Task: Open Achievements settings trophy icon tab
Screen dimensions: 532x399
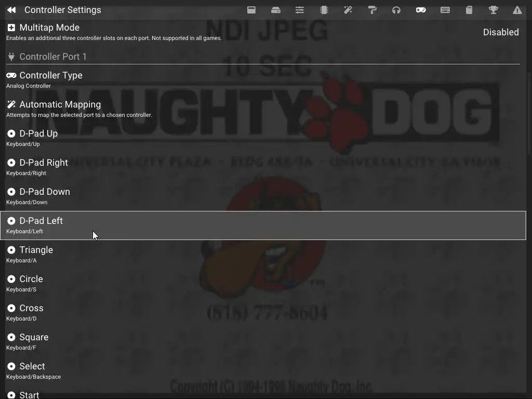Action: coord(494,10)
